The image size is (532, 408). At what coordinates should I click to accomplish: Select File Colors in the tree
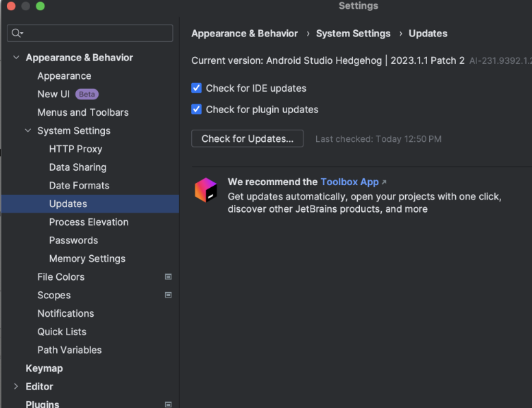61,277
